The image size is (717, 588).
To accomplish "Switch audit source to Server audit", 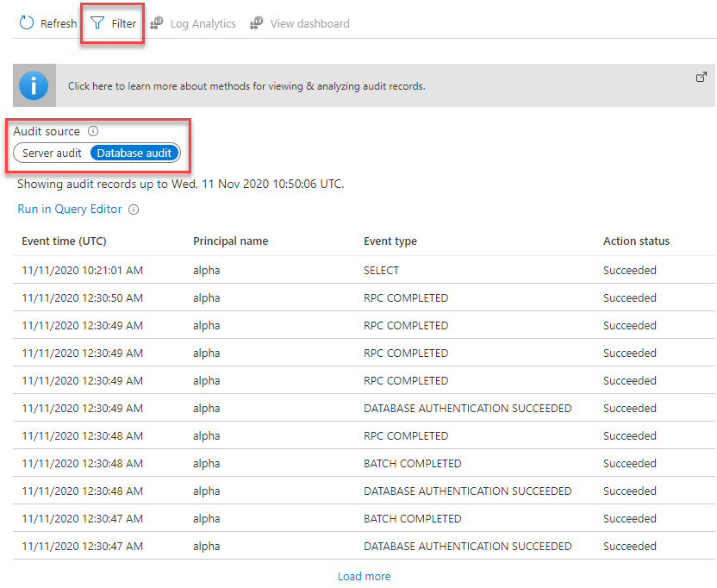I will point(52,153).
